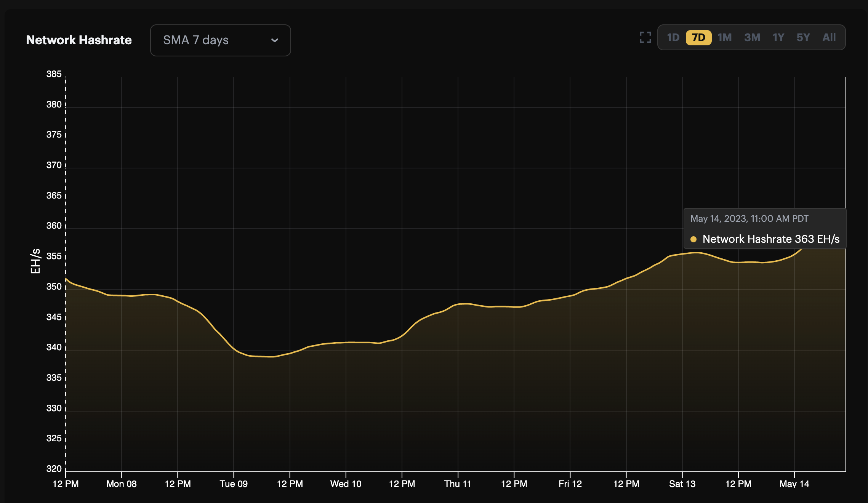868x503 pixels.
Task: Open the chart fullscreen view
Action: click(x=645, y=38)
